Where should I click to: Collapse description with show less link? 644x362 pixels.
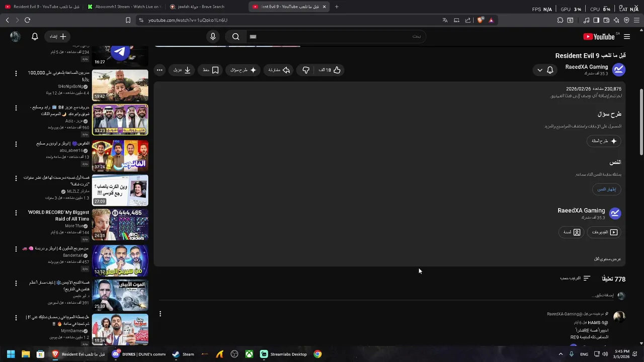pyautogui.click(x=607, y=259)
